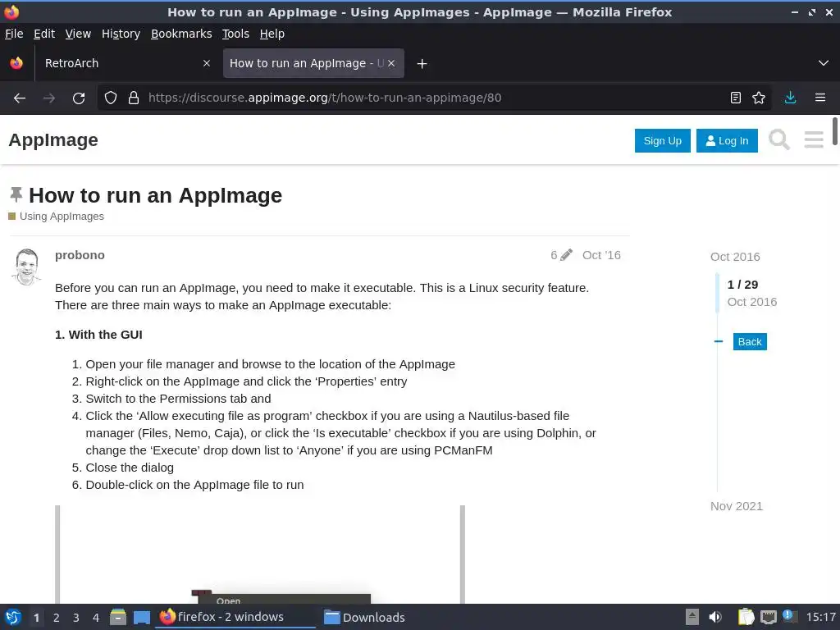This screenshot has height=630, width=840.
Task: Open the volume speaker tray icon
Action: click(x=715, y=617)
